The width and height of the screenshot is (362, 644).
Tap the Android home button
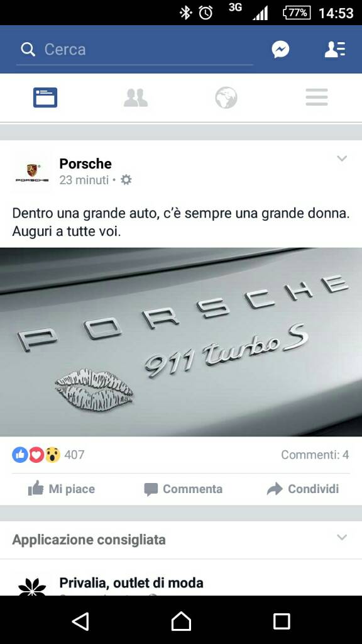tap(181, 621)
